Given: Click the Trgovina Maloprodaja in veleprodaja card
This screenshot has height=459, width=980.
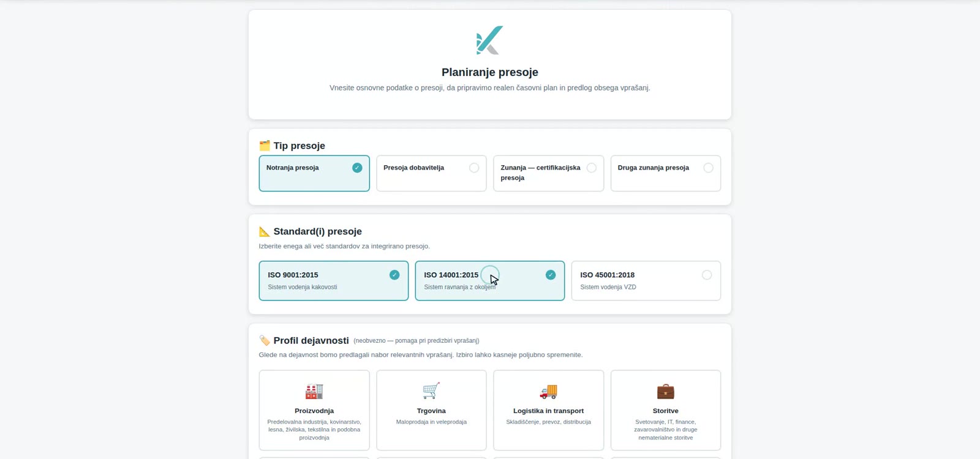Looking at the screenshot, I should click(431, 410).
